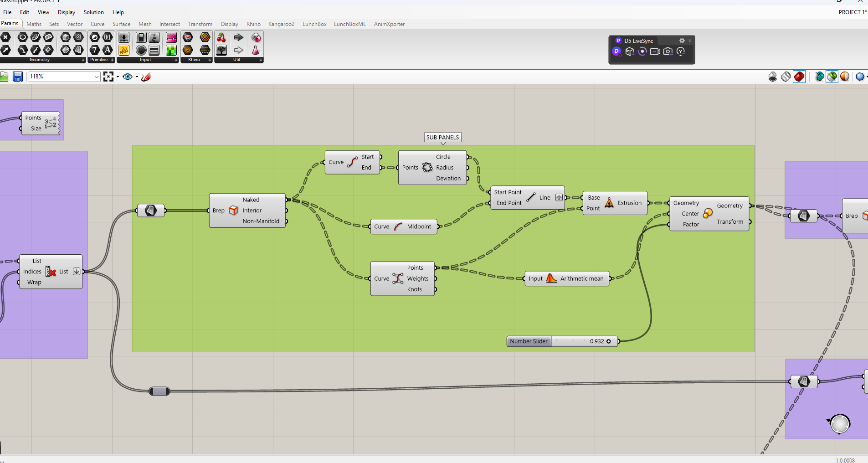The image size is (868, 463).
Task: Open dropdown arrow beside eye view icon
Action: [137, 77]
